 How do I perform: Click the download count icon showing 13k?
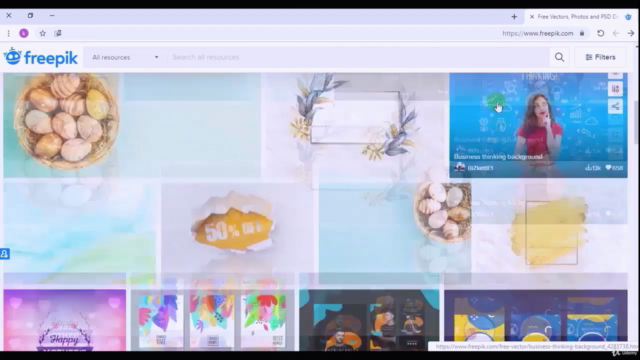pyautogui.click(x=588, y=167)
